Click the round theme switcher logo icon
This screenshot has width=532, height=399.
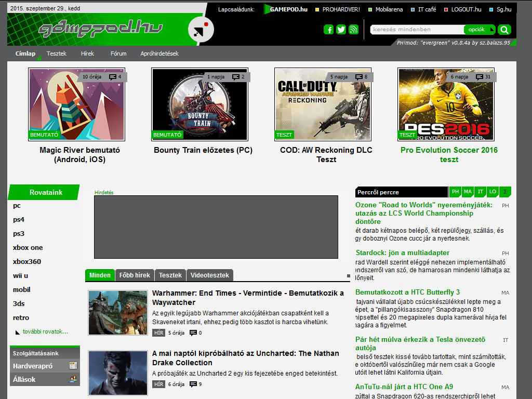click(x=201, y=30)
